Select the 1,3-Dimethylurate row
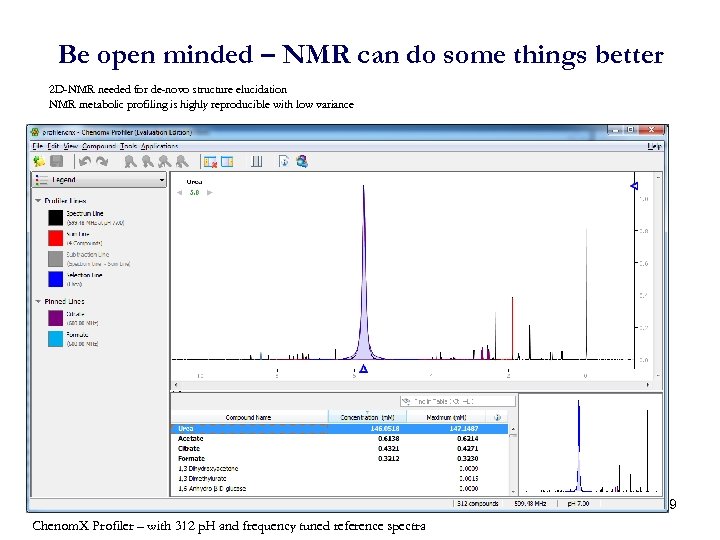This screenshot has height=540, width=720. (x=340, y=478)
